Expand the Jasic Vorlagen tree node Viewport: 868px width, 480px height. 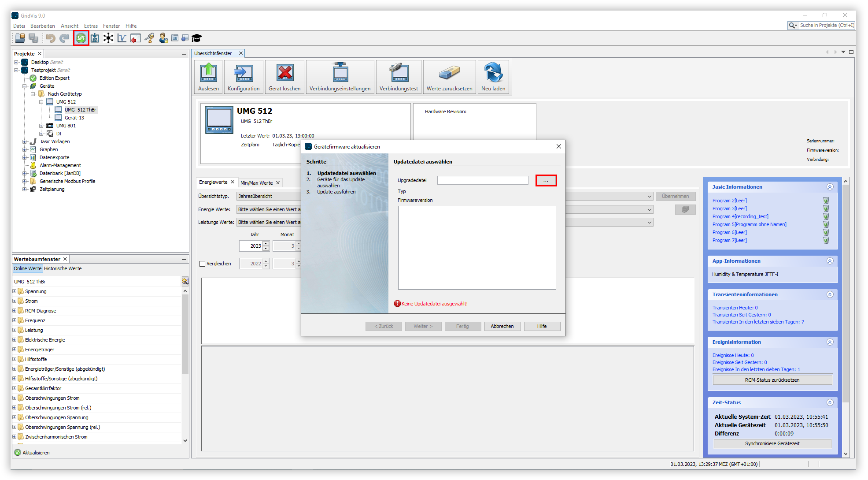click(25, 141)
